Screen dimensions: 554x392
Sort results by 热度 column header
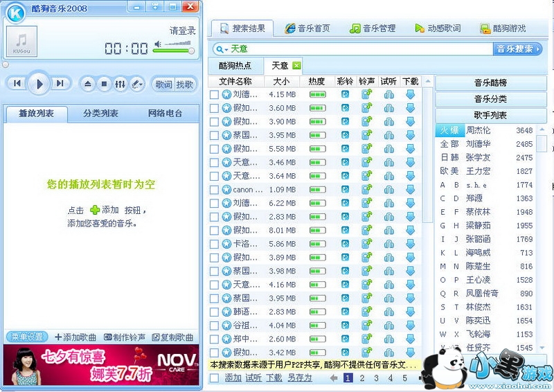tap(316, 82)
